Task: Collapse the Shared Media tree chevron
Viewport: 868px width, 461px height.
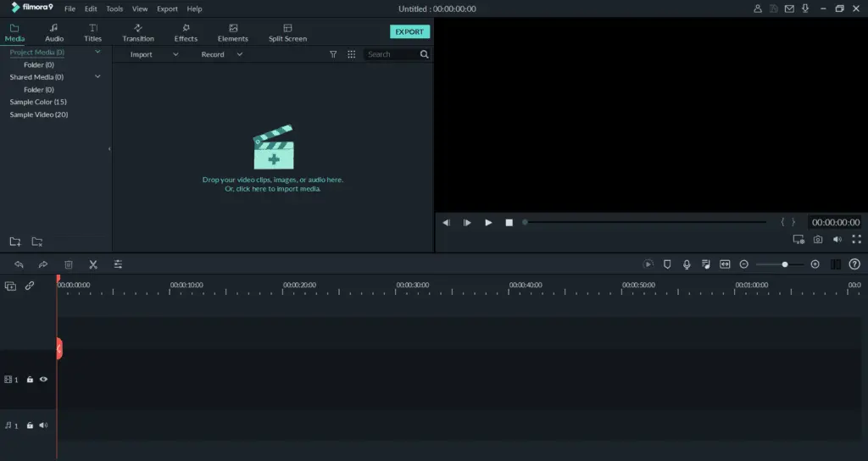Action: (97, 77)
